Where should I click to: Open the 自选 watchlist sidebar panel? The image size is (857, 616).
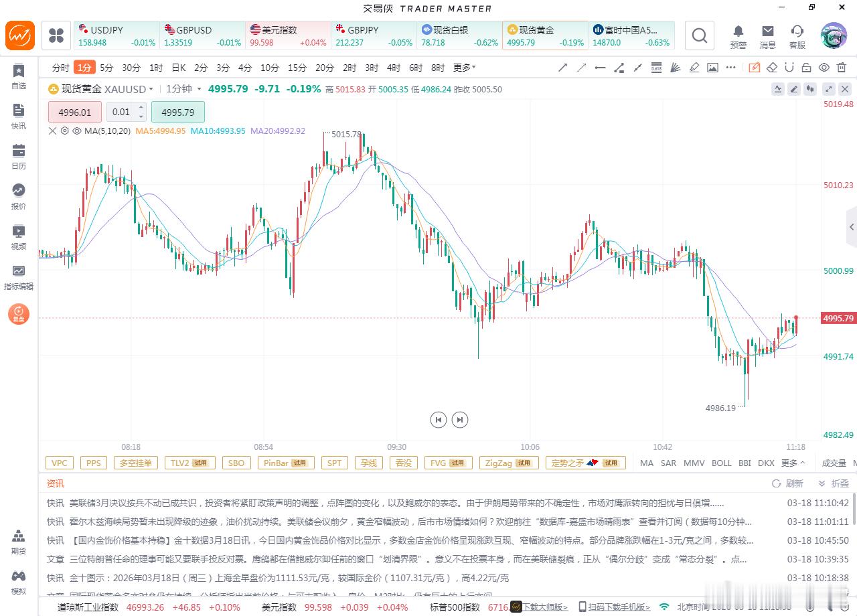pos(18,76)
